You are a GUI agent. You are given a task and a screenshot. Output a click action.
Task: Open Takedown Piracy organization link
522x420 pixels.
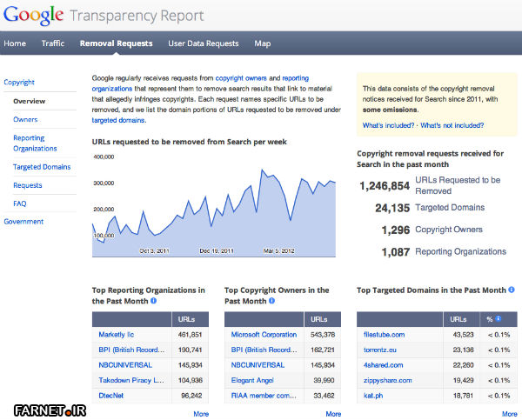(131, 380)
